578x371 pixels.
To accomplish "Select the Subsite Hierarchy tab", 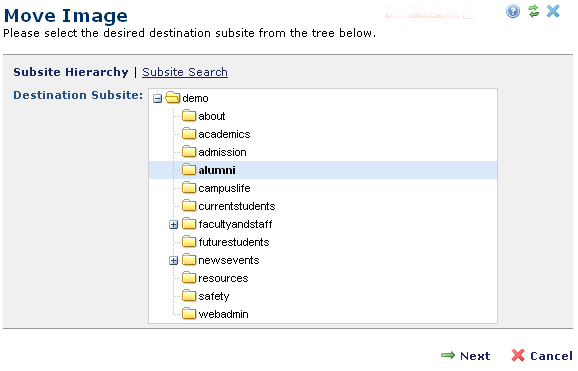I will 71,72.
